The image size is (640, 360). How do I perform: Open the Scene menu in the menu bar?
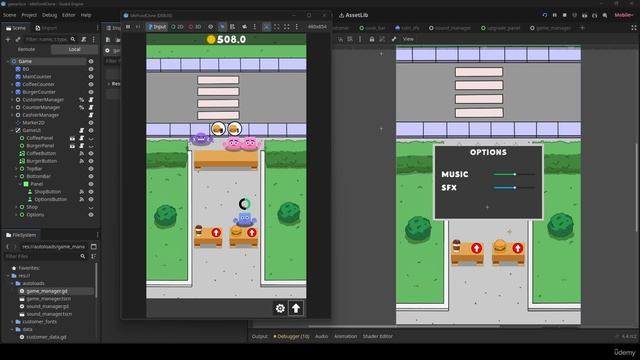(9, 15)
